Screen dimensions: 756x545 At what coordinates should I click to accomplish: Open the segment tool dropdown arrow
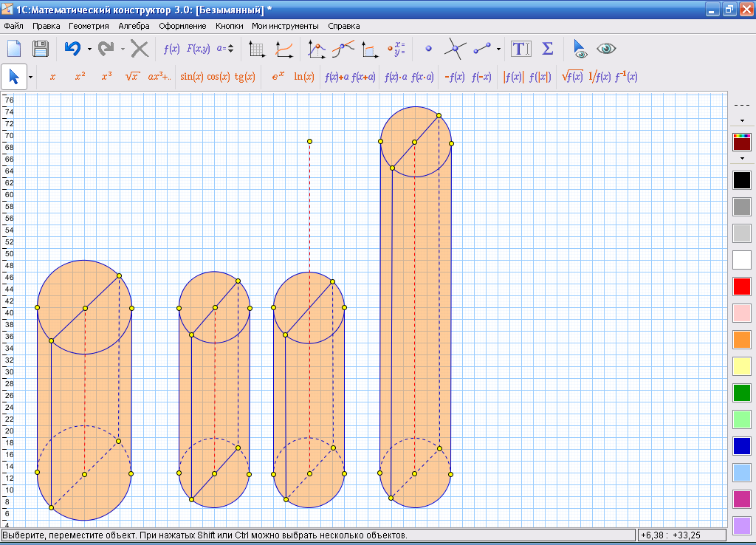(498, 49)
